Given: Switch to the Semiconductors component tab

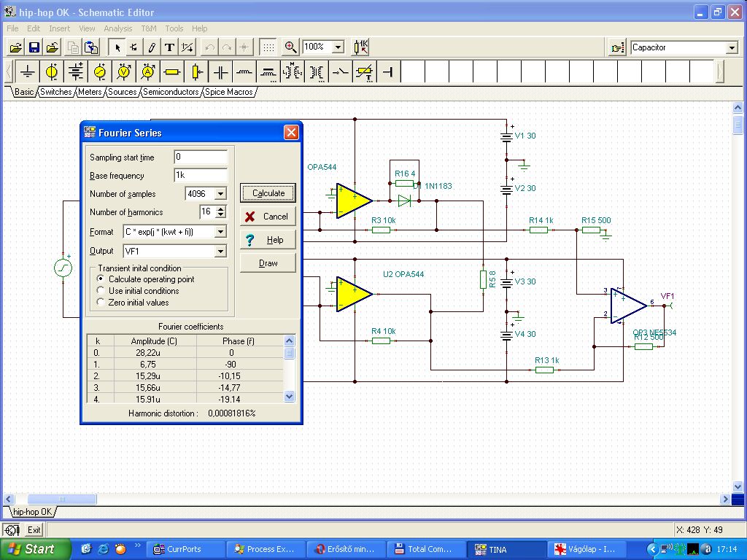Looking at the screenshot, I should (171, 92).
